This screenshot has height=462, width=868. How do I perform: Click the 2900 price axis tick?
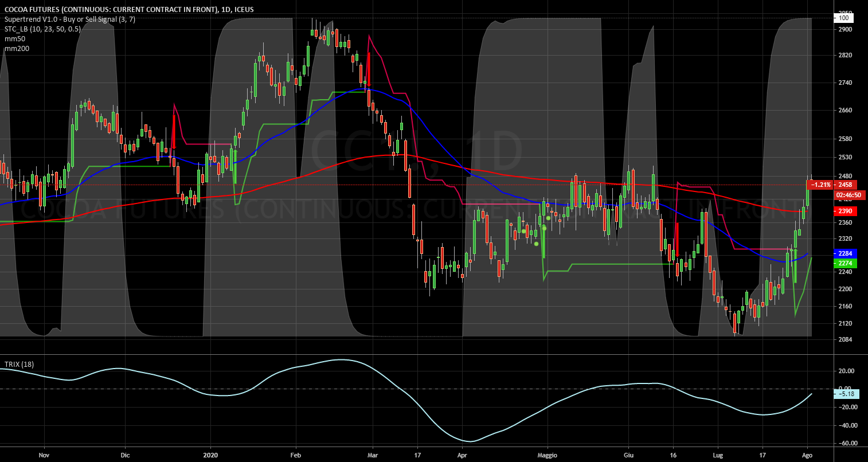(x=846, y=29)
